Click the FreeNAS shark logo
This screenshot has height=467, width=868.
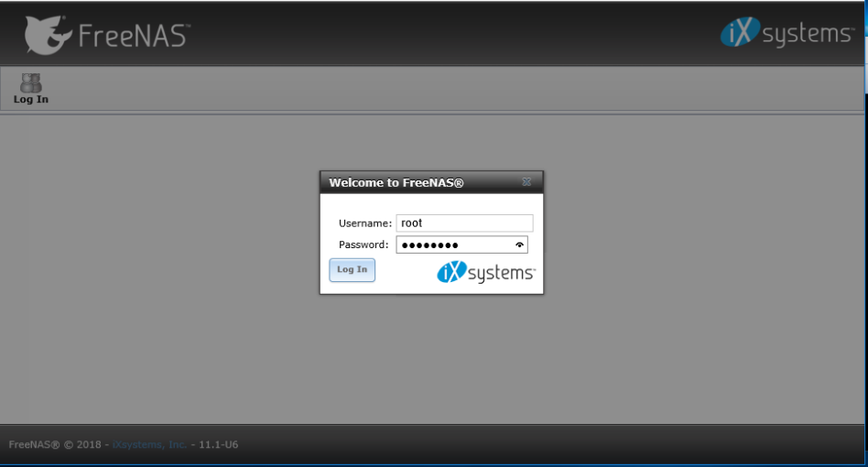(49, 35)
